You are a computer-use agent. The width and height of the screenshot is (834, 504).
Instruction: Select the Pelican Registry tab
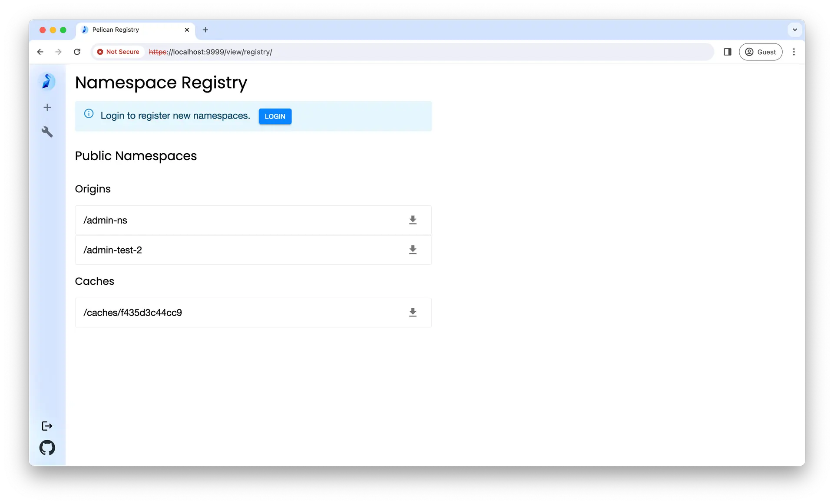[136, 30]
